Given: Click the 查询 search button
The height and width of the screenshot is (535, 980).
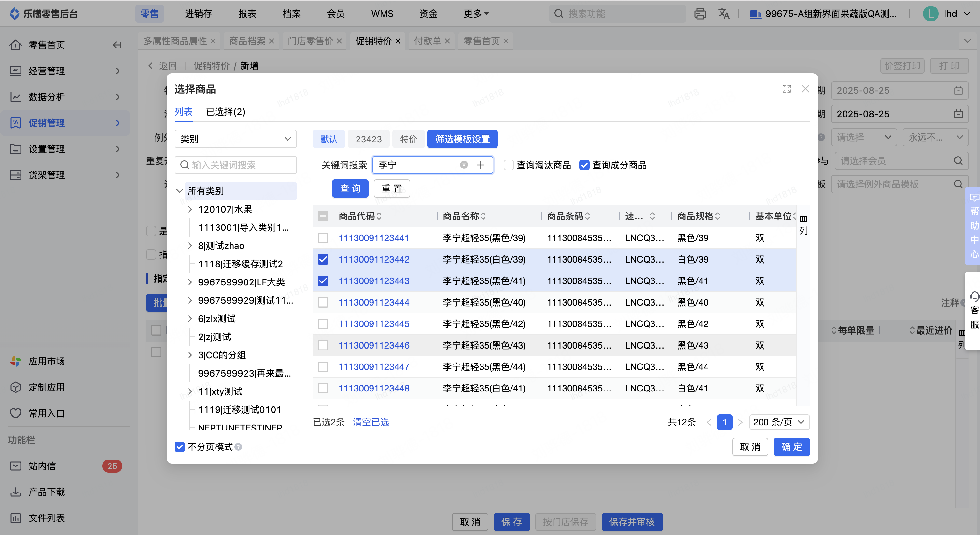Looking at the screenshot, I should tap(350, 189).
